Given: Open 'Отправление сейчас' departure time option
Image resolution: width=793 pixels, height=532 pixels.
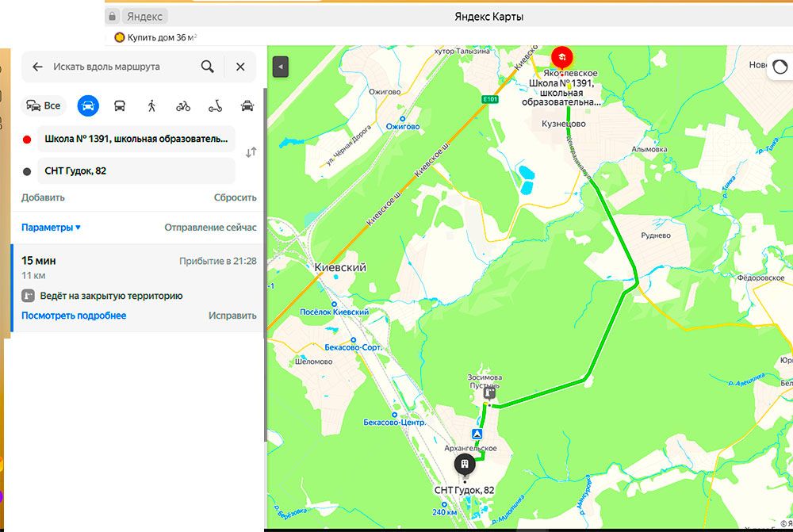Looking at the screenshot, I should (210, 228).
